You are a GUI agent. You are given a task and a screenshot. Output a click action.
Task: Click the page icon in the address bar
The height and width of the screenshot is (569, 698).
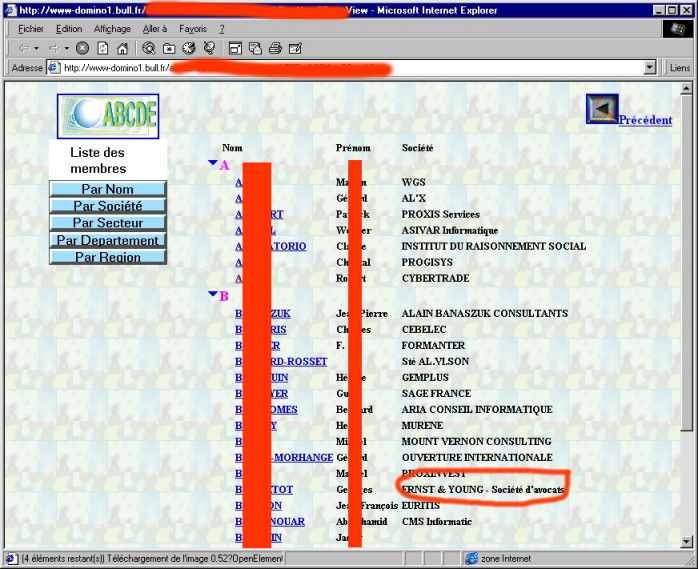(x=54, y=68)
